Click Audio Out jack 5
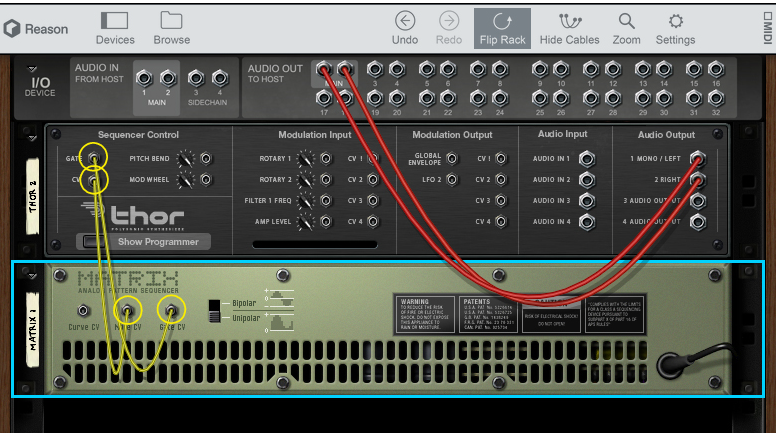The width and height of the screenshot is (777, 433). [427, 69]
